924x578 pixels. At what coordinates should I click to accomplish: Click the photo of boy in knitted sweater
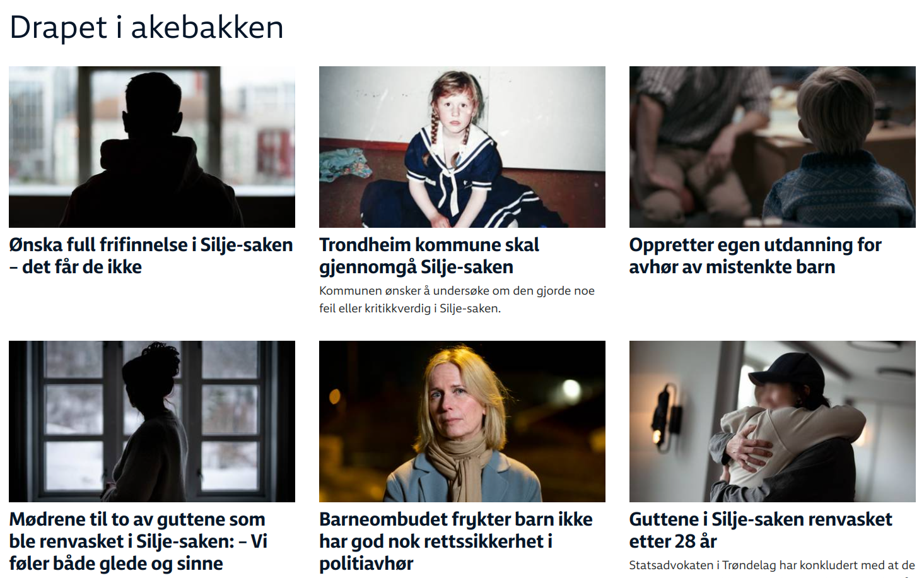click(773, 147)
